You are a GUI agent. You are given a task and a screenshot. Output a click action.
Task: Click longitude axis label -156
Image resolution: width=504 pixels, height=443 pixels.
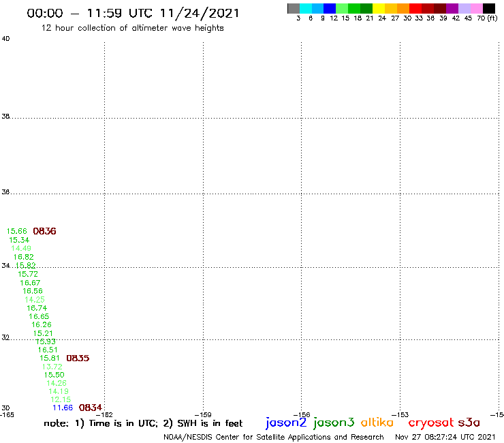pos(302,415)
